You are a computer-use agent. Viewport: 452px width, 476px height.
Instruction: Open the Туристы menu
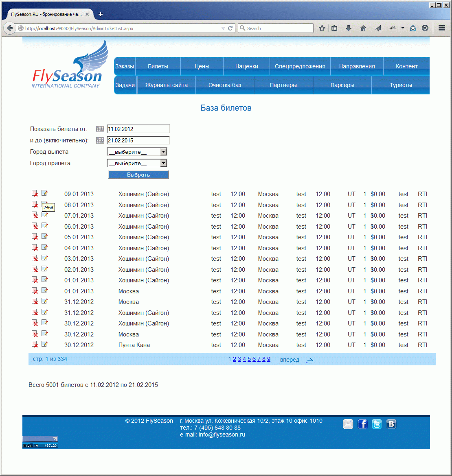coord(401,85)
